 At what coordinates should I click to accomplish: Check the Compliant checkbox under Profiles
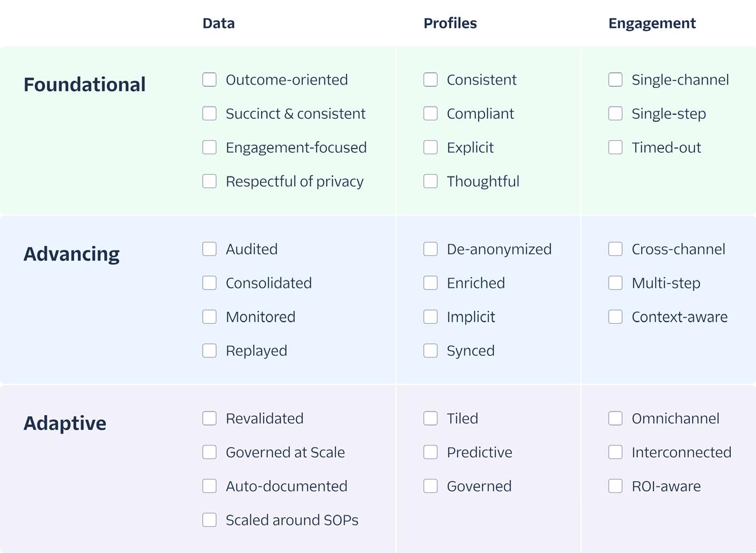tap(431, 113)
